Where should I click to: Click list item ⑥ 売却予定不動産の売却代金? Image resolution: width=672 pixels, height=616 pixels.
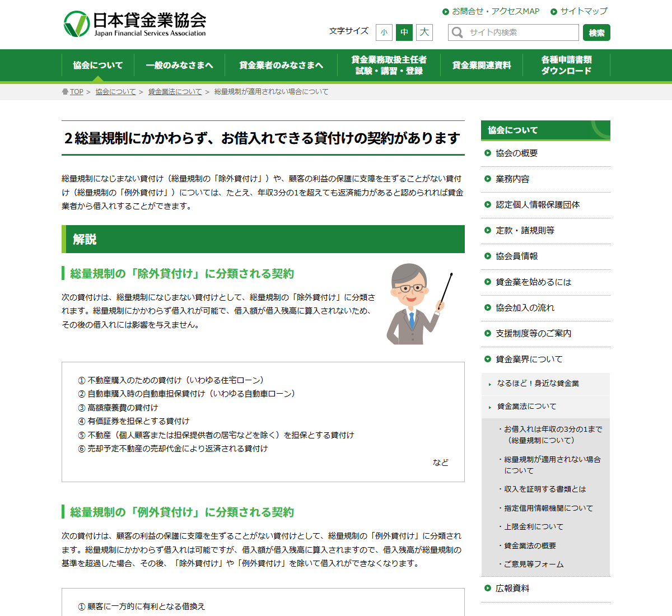(x=173, y=449)
